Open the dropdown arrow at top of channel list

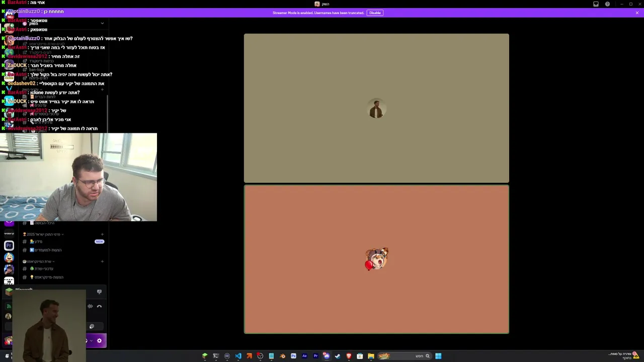(102, 23)
